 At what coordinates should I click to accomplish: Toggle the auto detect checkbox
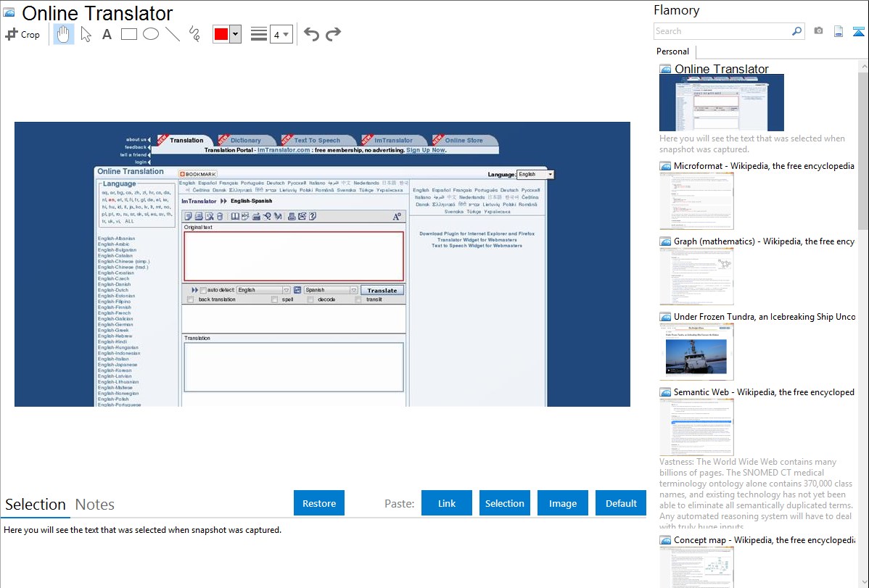203,290
